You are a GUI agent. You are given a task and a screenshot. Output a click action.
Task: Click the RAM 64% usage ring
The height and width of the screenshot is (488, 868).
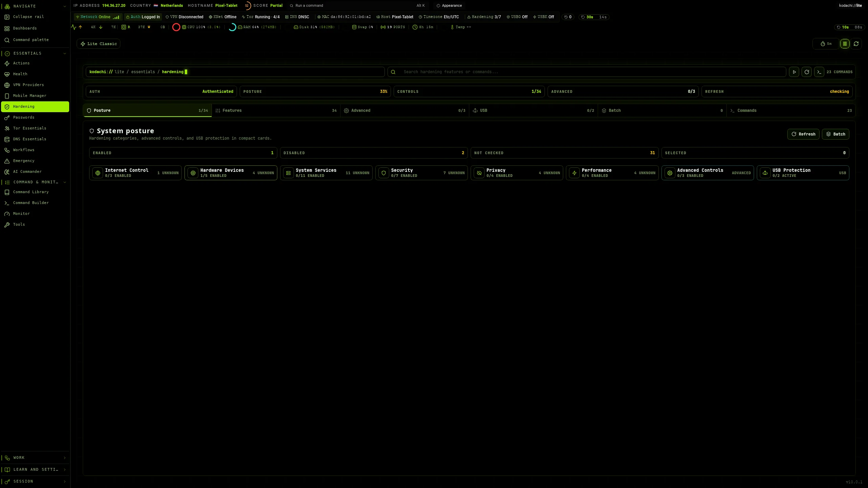232,27
